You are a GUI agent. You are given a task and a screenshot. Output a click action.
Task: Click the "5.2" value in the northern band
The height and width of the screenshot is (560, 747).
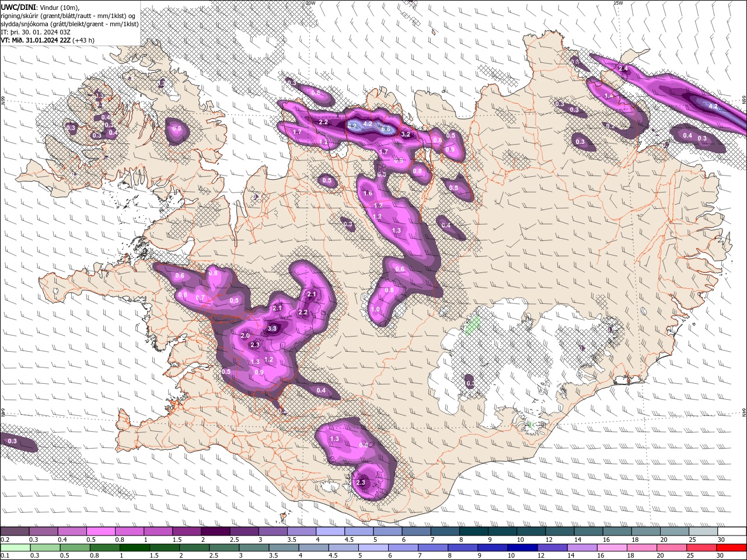point(352,125)
